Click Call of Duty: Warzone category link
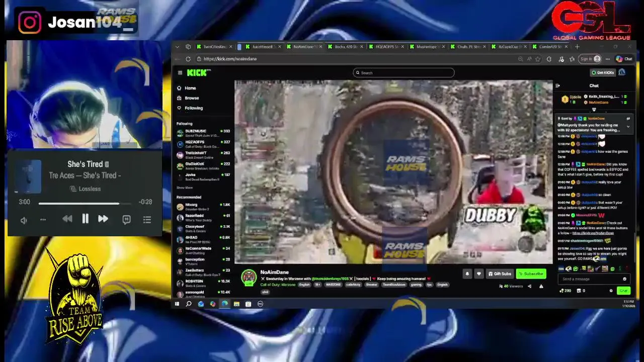Viewport: 644px width, 362px height. coord(278,285)
